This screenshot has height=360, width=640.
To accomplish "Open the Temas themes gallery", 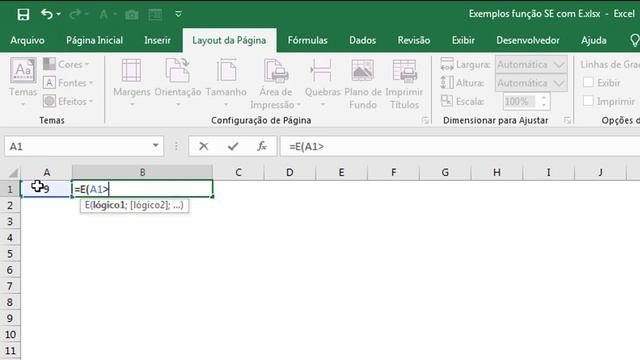I will (x=23, y=82).
